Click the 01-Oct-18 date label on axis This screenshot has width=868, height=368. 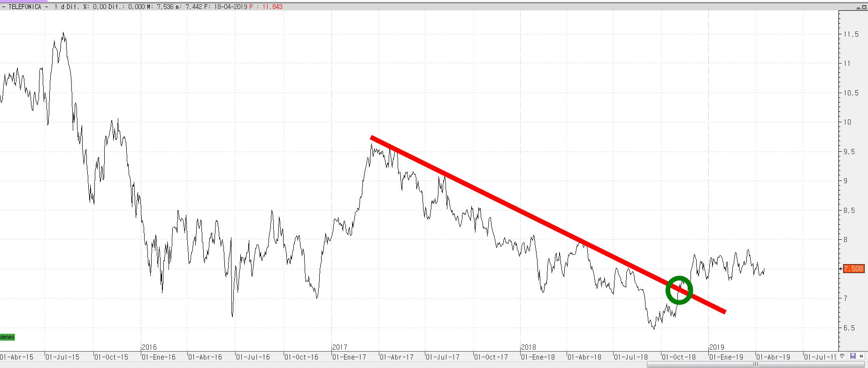click(x=679, y=357)
